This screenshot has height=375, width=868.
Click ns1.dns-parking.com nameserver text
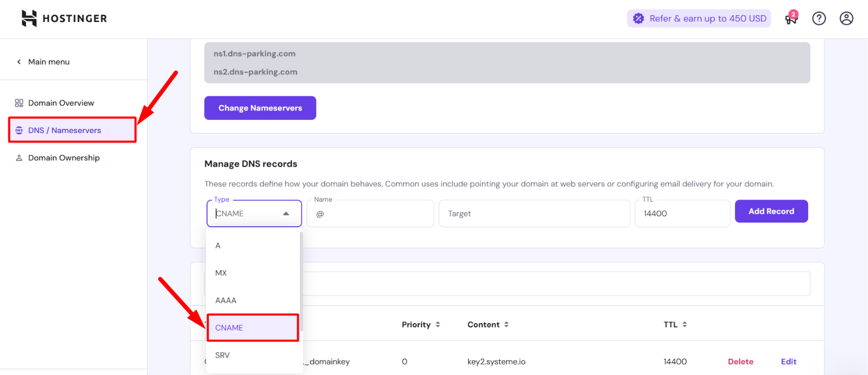(254, 53)
